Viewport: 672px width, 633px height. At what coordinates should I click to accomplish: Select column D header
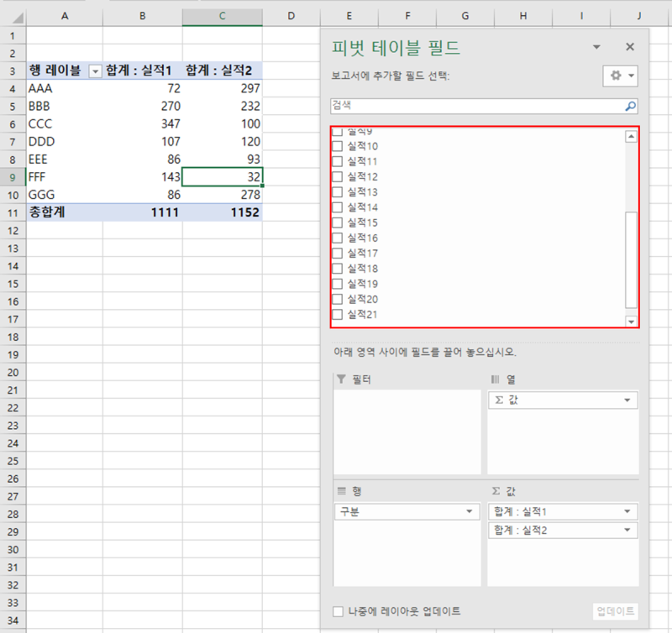point(291,16)
